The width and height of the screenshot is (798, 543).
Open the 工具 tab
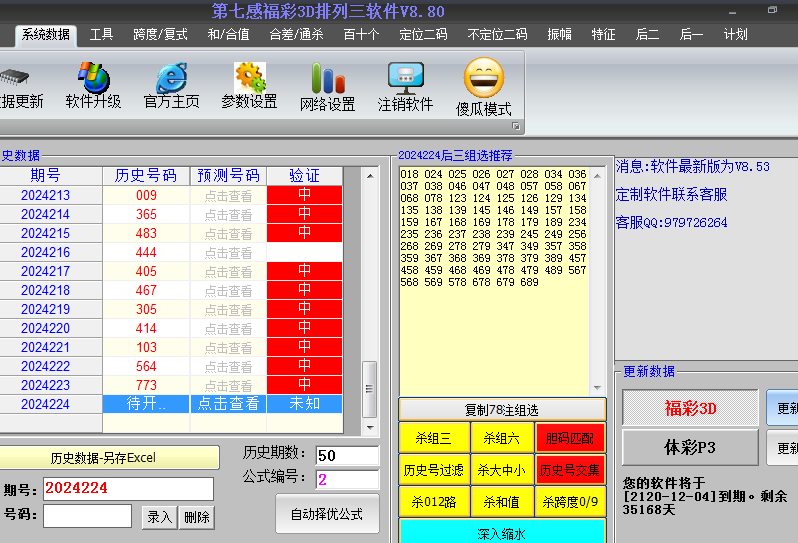pos(101,35)
